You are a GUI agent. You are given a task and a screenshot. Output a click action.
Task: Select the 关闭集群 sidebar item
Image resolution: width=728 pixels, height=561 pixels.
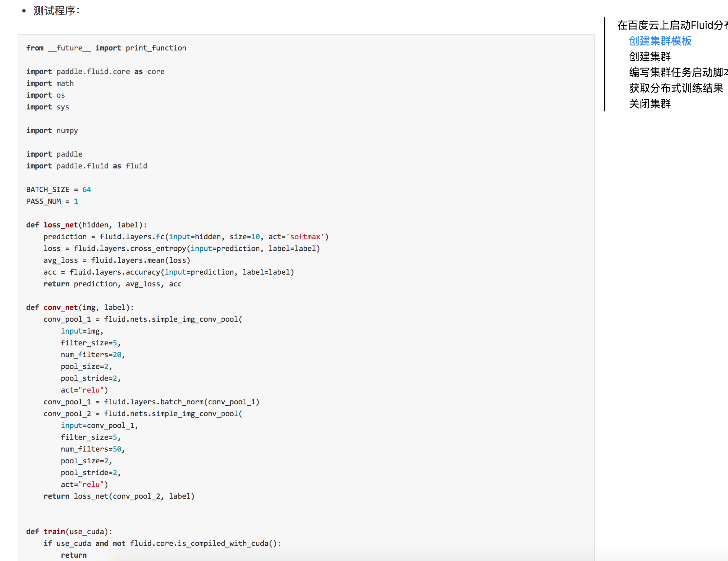coord(649,104)
